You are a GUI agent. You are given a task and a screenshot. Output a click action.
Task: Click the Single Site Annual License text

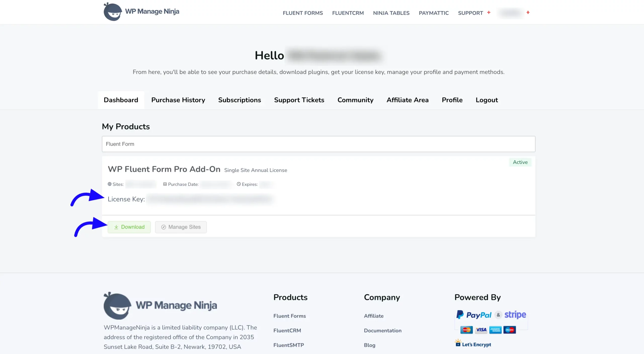pyautogui.click(x=256, y=170)
